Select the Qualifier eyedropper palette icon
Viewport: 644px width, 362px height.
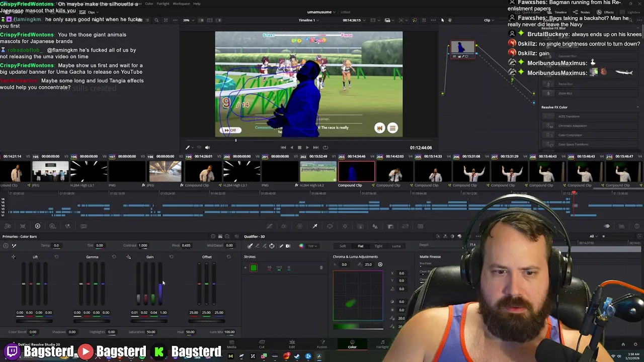coord(315,226)
